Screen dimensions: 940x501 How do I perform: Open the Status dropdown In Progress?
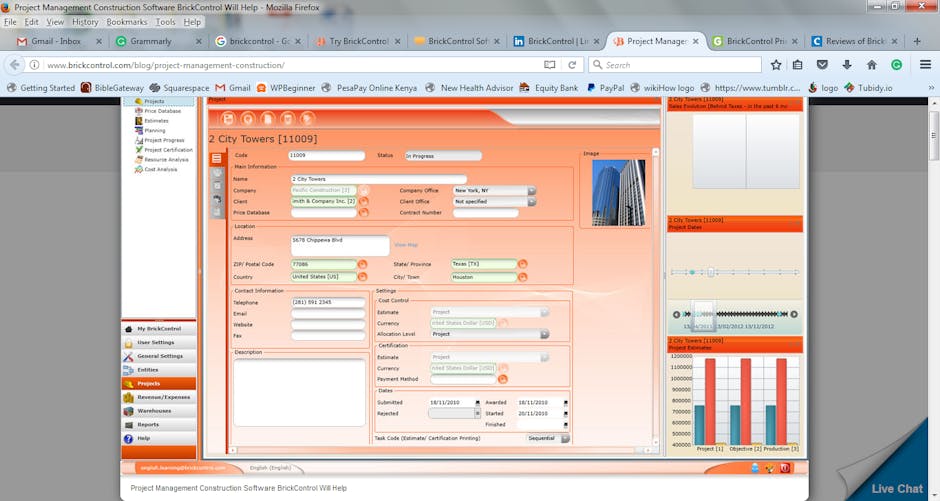[443, 156]
